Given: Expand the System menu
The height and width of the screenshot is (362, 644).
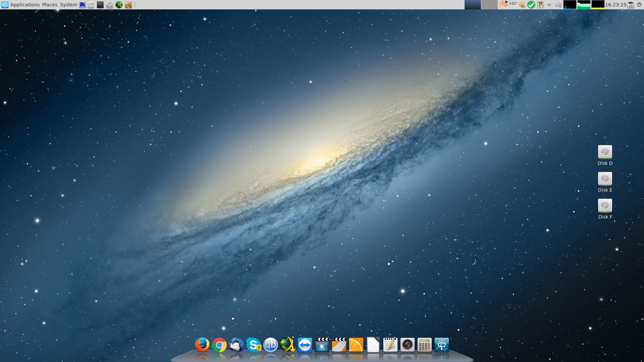Looking at the screenshot, I should point(68,5).
